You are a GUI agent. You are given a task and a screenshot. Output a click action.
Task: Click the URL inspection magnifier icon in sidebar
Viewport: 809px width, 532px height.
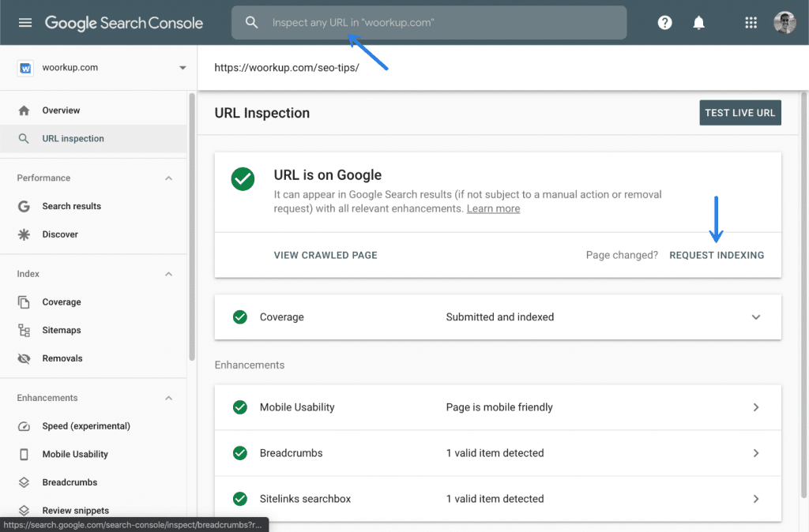coord(24,139)
